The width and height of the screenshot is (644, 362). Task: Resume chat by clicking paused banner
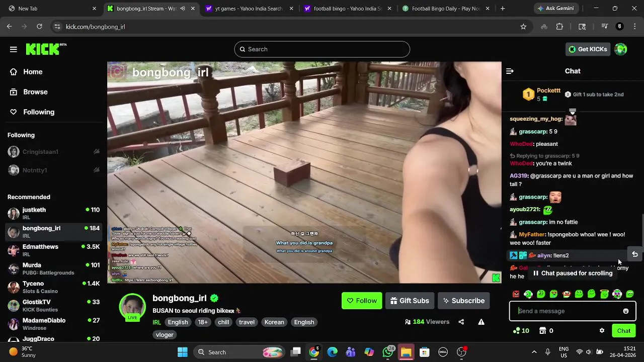[573, 274]
